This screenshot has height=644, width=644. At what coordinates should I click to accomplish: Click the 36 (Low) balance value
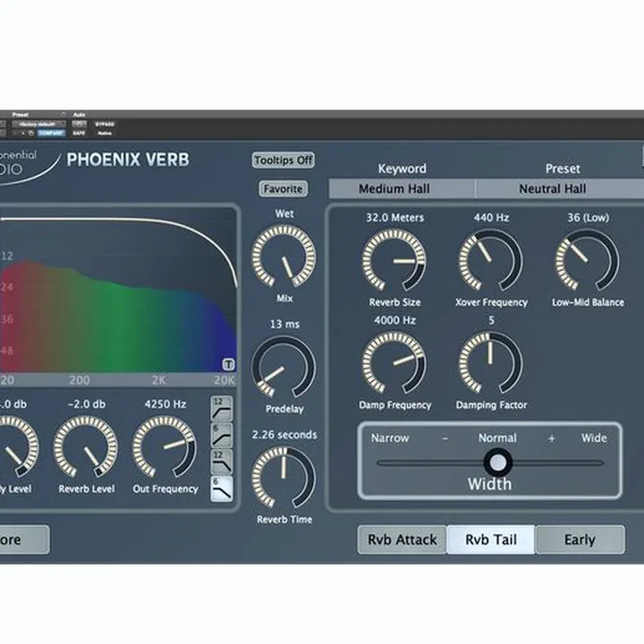coord(589,217)
